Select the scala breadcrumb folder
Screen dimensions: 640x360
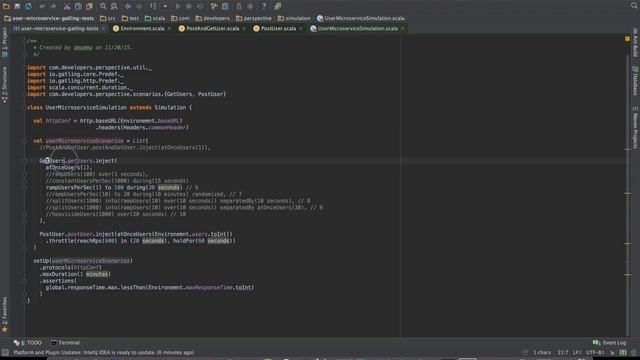155,18
